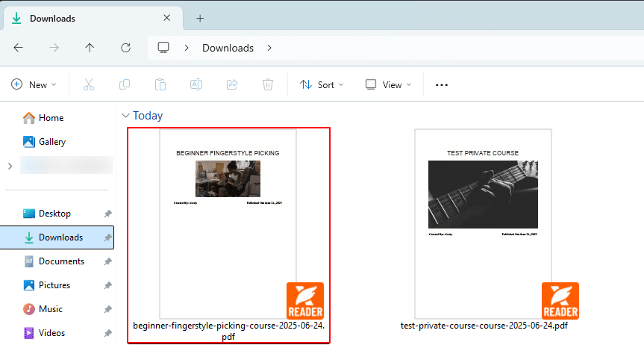Click the Delete trash icon

268,84
